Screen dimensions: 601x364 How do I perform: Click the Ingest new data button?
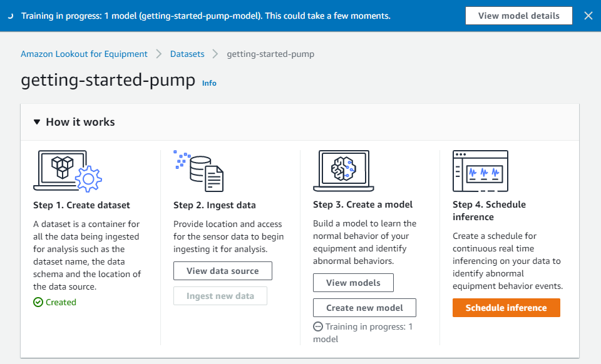(x=220, y=296)
